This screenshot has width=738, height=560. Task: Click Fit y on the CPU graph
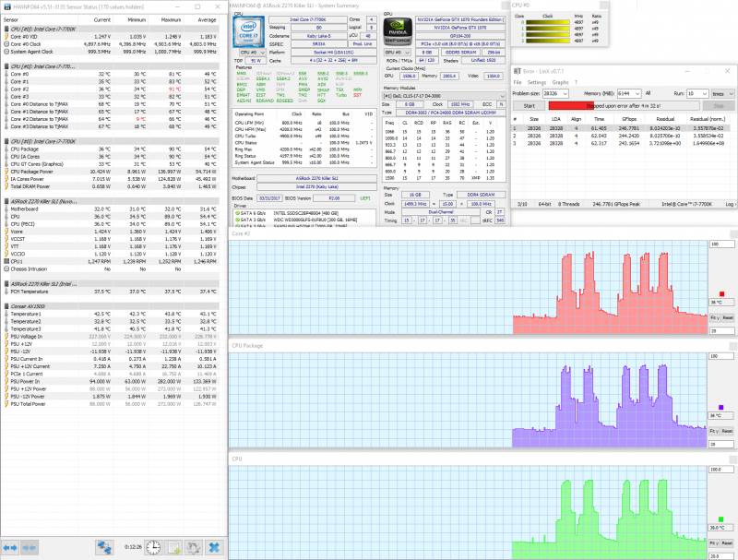[714, 543]
